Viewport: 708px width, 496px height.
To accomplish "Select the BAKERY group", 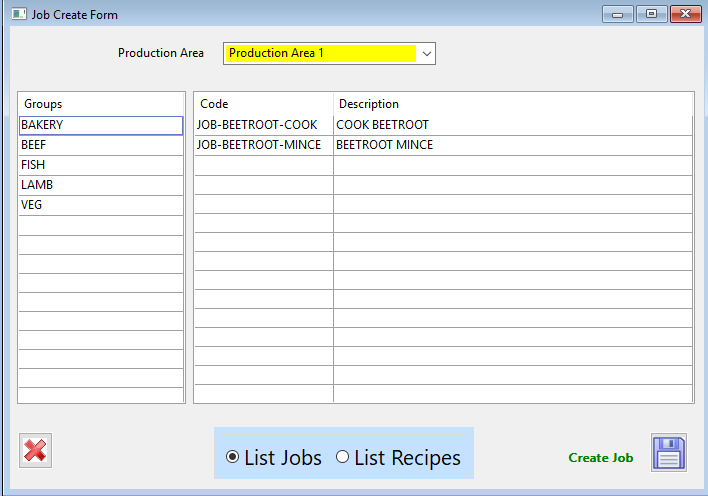I will click(101, 125).
